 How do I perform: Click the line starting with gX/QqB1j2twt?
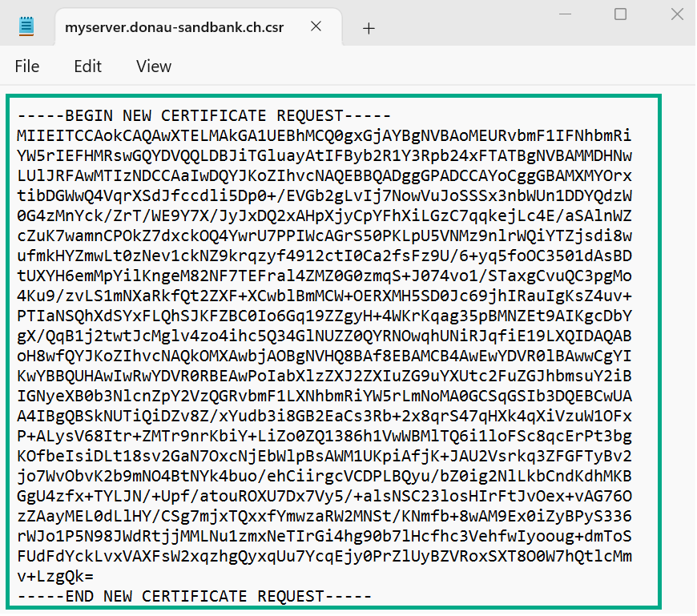pyautogui.click(x=324, y=336)
